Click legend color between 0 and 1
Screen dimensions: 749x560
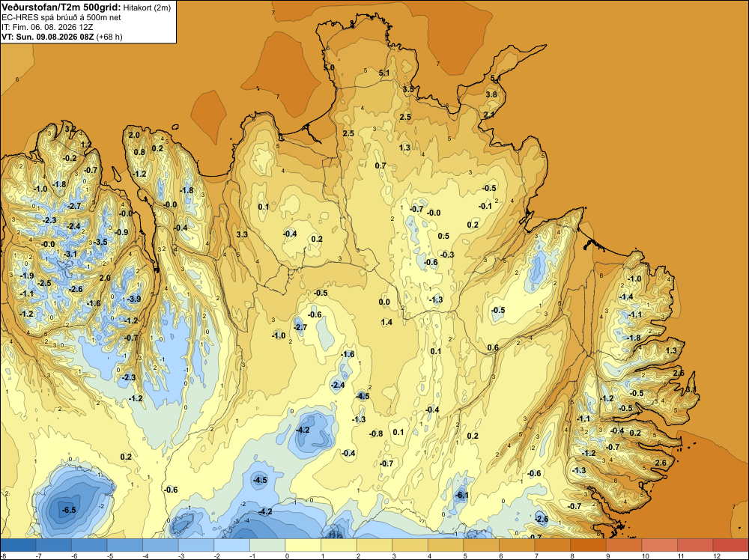[x=303, y=545]
